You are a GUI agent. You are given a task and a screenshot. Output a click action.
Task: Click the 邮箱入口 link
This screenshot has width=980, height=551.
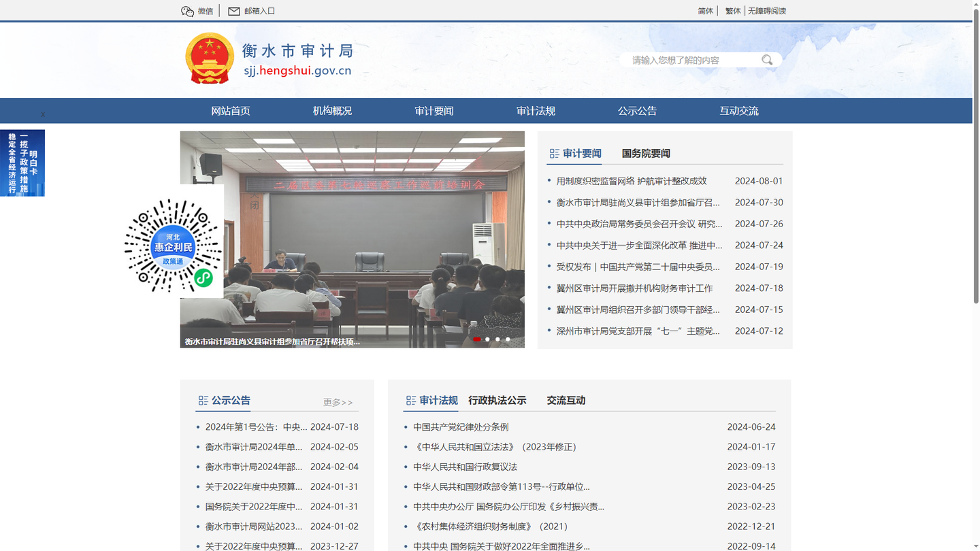pyautogui.click(x=259, y=11)
